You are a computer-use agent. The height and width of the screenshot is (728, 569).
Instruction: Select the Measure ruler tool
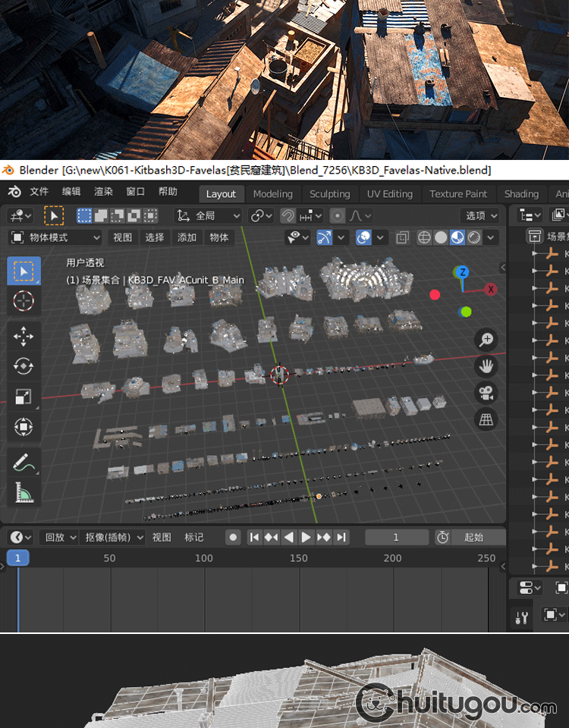pyautogui.click(x=24, y=492)
